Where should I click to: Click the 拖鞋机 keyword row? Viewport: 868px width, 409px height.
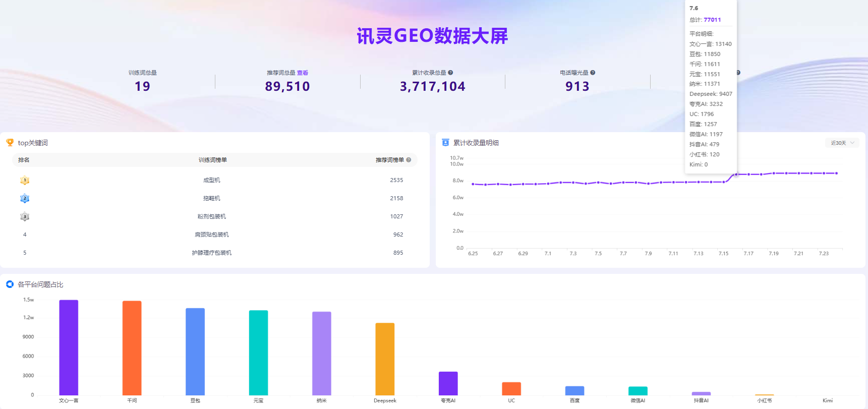click(x=215, y=198)
